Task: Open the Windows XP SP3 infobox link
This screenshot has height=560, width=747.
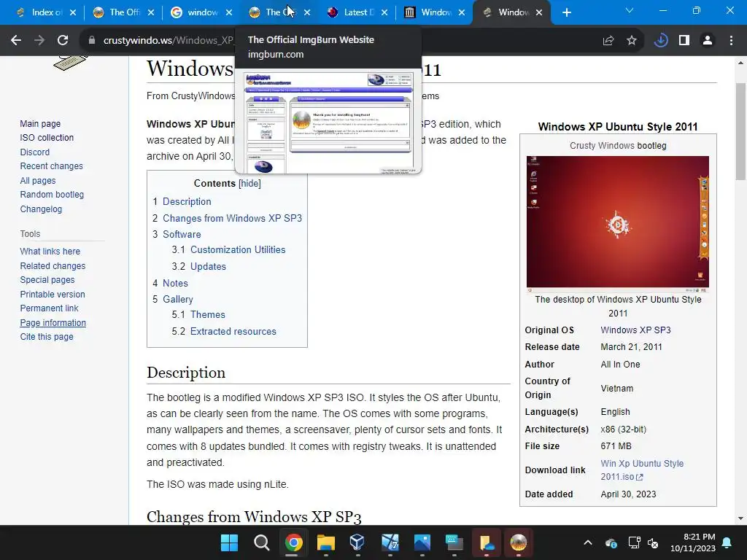Action: point(635,330)
